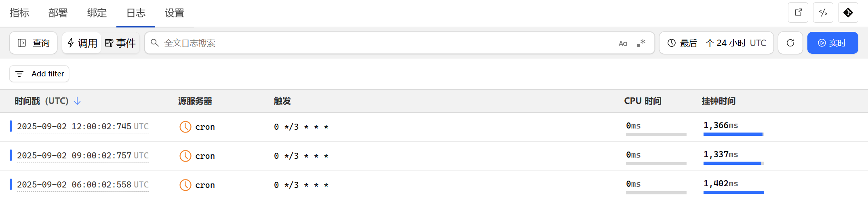Toggle the match-case Aa icon
The width and height of the screenshot is (868, 198).
623,43
